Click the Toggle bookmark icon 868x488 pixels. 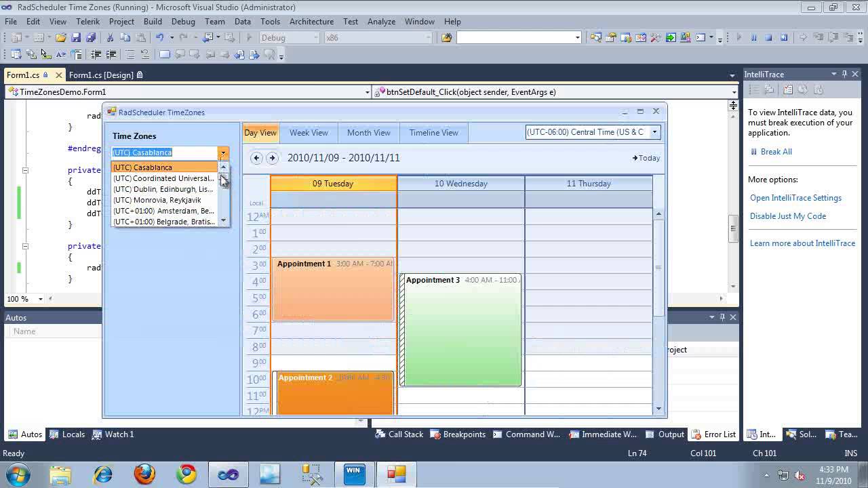164,54
